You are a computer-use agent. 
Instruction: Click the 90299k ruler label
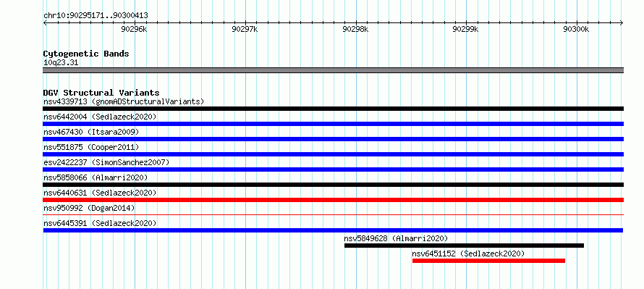pos(466,29)
